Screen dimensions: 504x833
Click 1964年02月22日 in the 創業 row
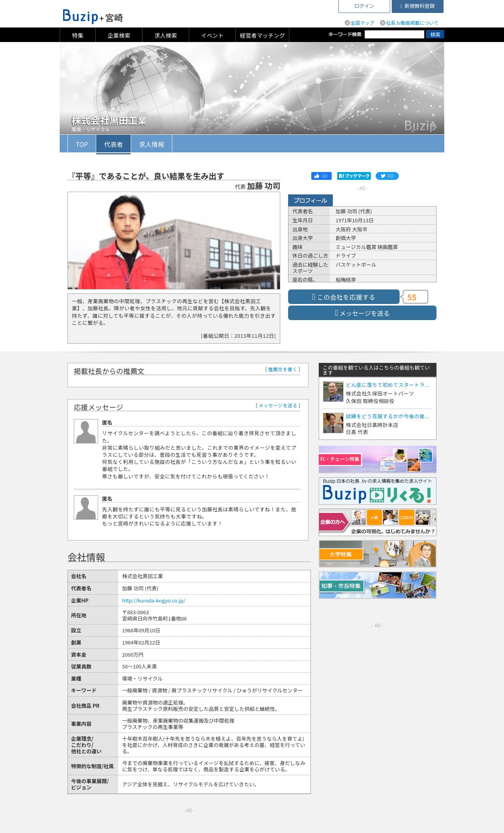pyautogui.click(x=141, y=643)
